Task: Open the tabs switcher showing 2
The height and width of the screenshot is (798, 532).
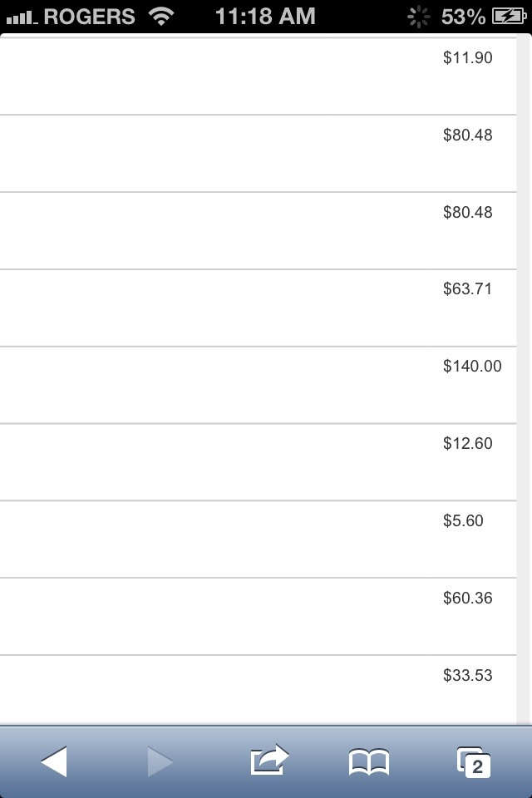Action: tap(474, 762)
